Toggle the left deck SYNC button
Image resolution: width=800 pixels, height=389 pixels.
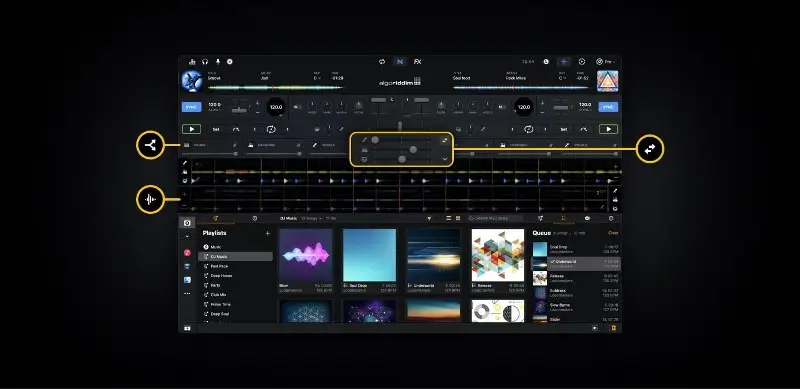pos(191,107)
